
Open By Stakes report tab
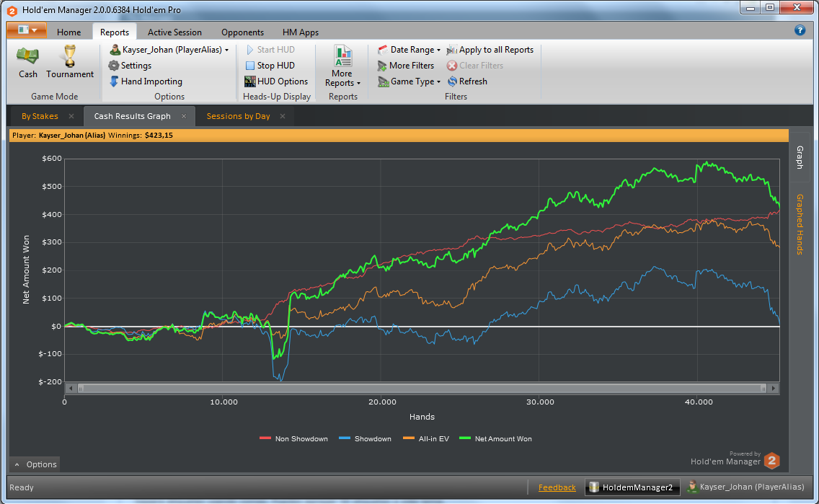tap(40, 116)
